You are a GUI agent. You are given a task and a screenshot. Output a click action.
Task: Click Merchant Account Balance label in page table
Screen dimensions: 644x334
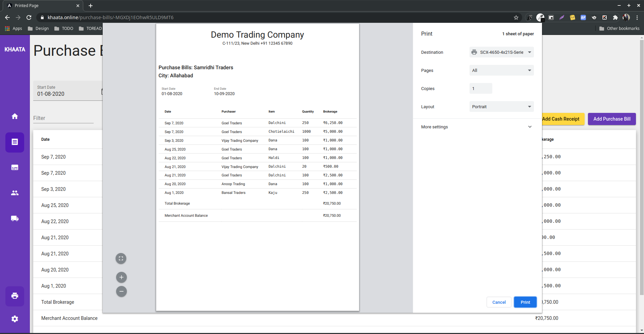(x=69, y=318)
